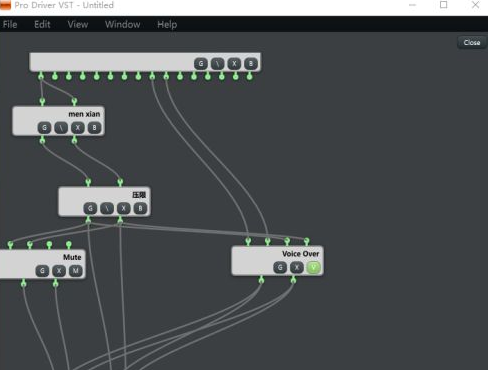The height and width of the screenshot is (370, 488).
Task: Toggle bypass B on men xian node
Action: [94, 128]
